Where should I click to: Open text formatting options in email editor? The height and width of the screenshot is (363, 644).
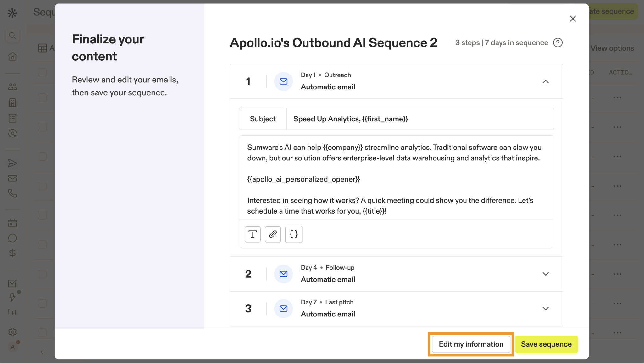(253, 234)
